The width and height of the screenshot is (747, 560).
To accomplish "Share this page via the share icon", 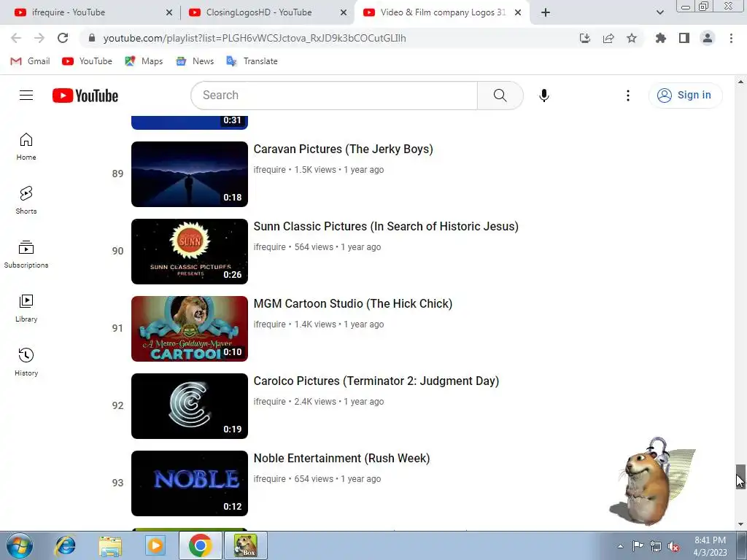I will [608, 38].
